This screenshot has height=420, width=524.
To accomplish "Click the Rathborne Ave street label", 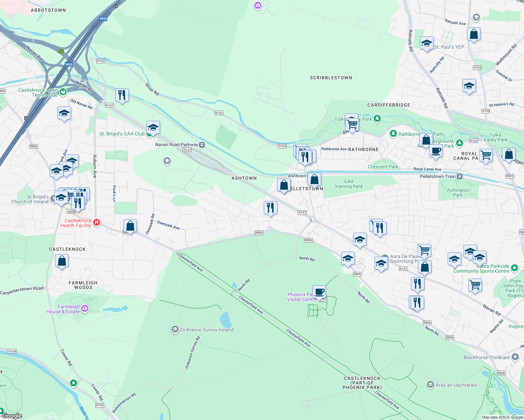I will (x=334, y=149).
